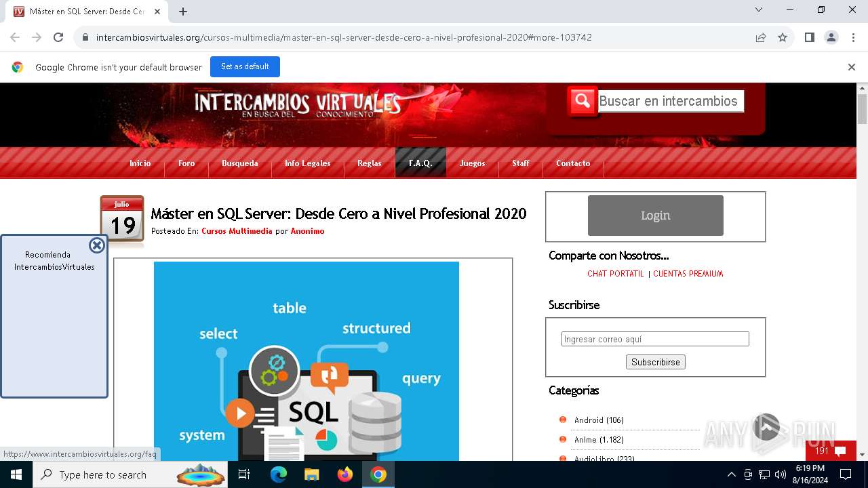Screen dimensions: 868x488
Task: Show hidden system tray icons
Action: (x=731, y=474)
